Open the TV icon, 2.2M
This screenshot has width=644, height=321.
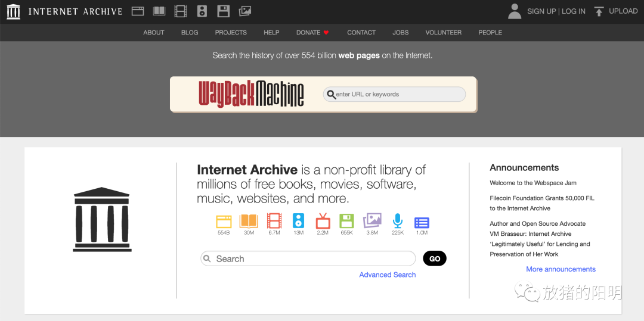click(x=323, y=221)
